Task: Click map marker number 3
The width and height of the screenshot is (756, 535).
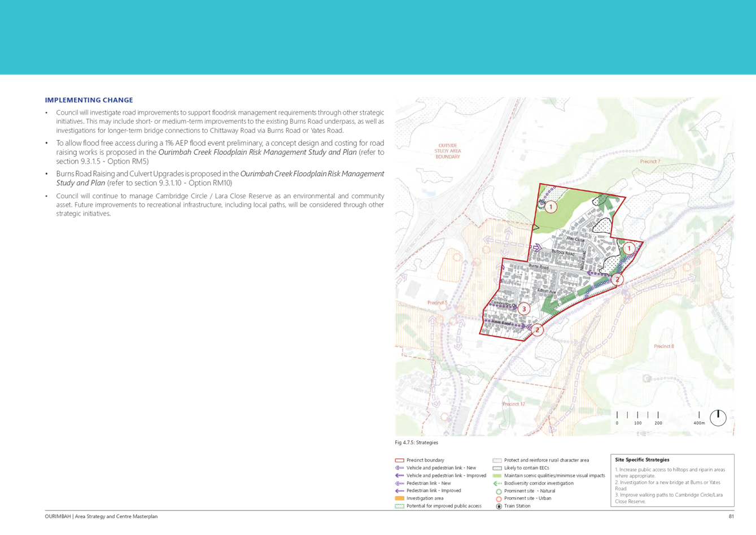Action: pyautogui.click(x=523, y=308)
